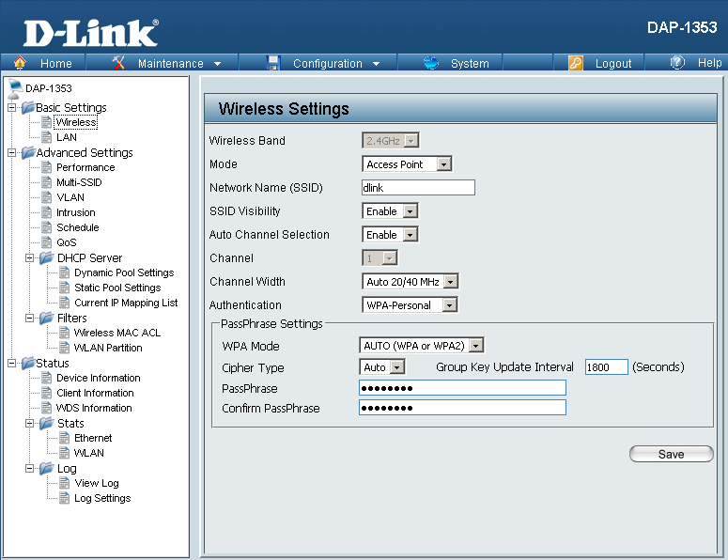The image size is (728, 560).
Task: Collapse the Advanced Settings tree node
Action: (11, 153)
